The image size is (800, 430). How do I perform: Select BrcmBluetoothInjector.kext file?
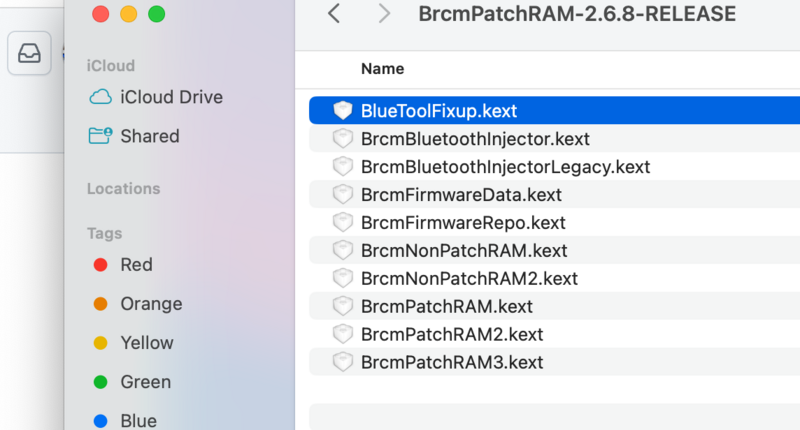(475, 138)
